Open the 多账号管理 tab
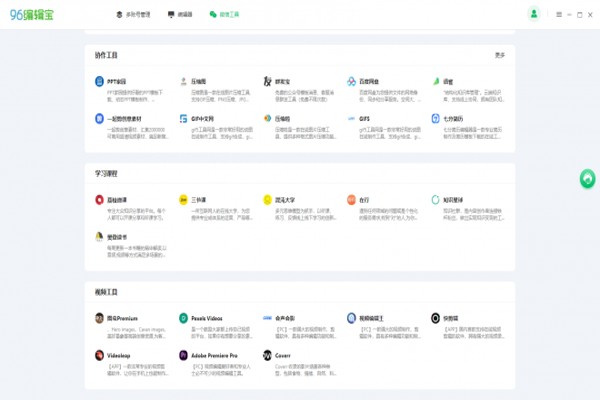Image resolution: width=600 pixels, height=400 pixels. [x=133, y=15]
